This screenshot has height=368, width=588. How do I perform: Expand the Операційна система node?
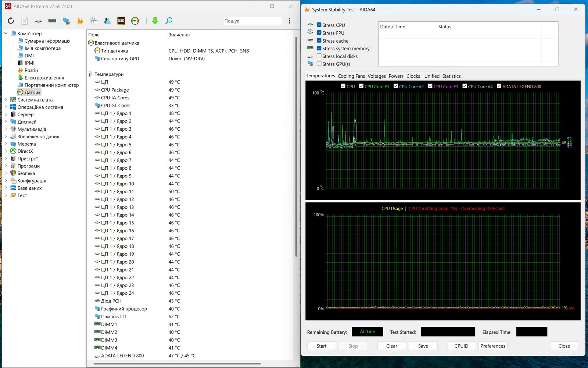click(x=6, y=107)
